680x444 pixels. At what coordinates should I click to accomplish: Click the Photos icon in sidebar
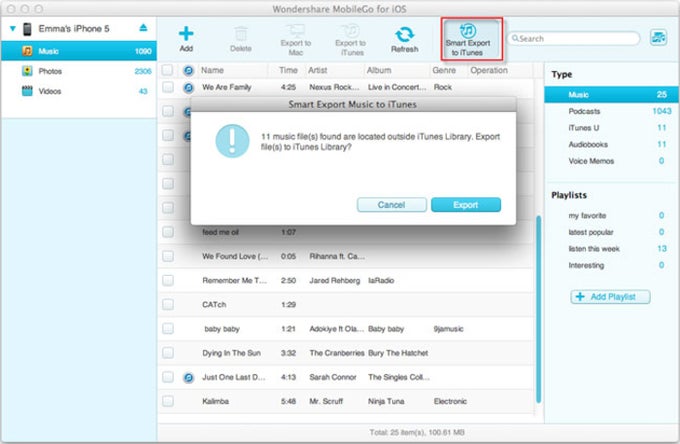[x=27, y=71]
